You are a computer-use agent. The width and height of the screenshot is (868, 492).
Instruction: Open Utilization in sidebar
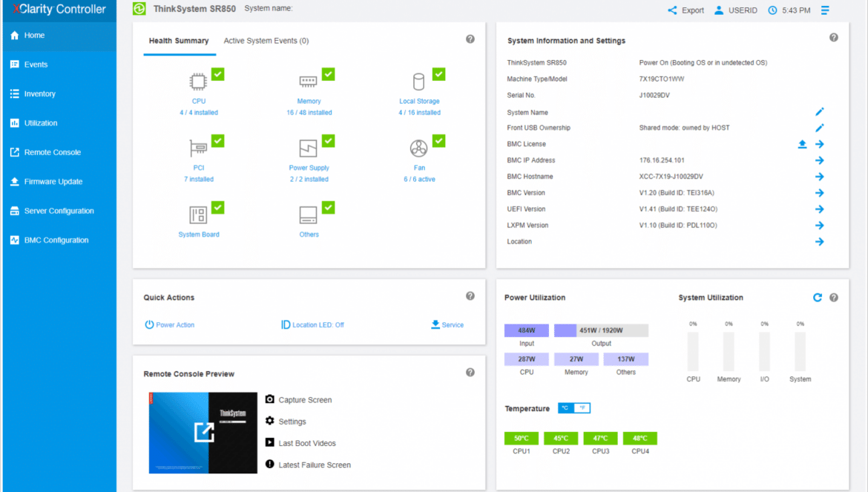coord(60,123)
